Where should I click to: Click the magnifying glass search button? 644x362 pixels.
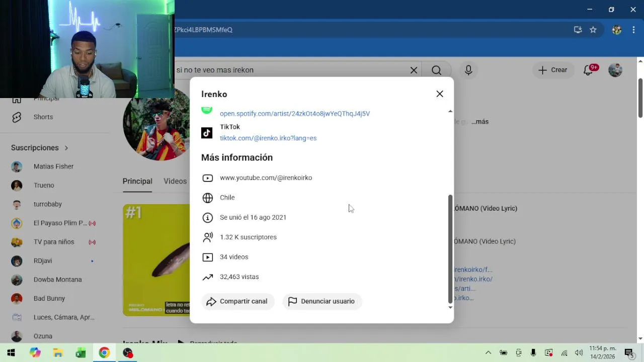point(437,70)
